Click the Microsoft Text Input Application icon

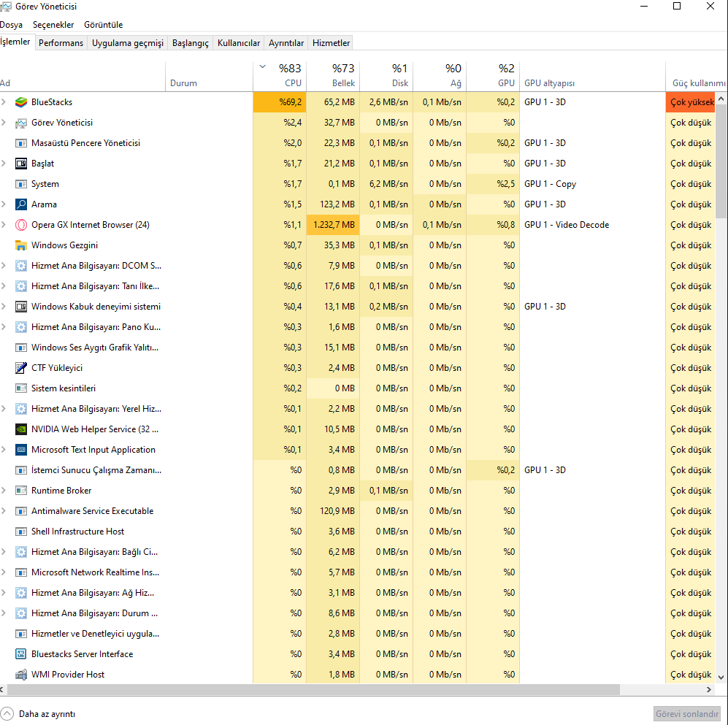21,449
